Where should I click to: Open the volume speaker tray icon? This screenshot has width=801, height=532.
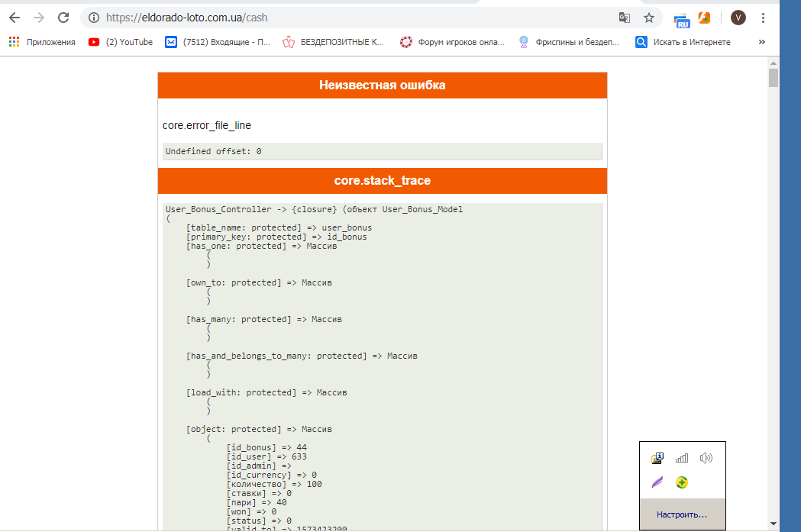(x=706, y=458)
